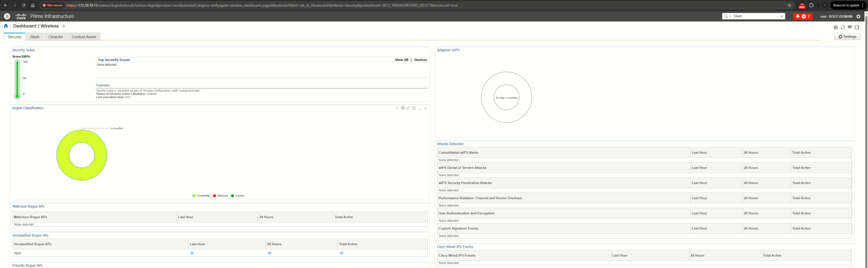Click the Unclassified legend swatch
Image resolution: width=868 pixels, height=268 pixels.
[x=194, y=196]
